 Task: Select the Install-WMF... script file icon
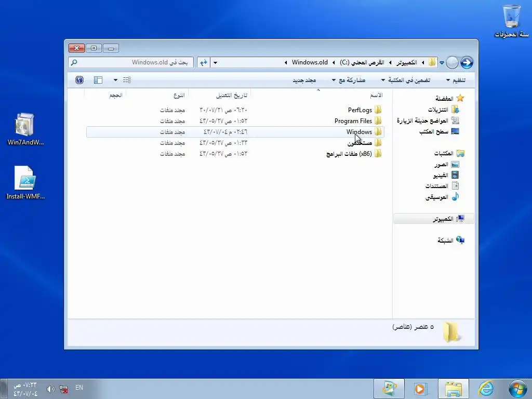(x=25, y=182)
